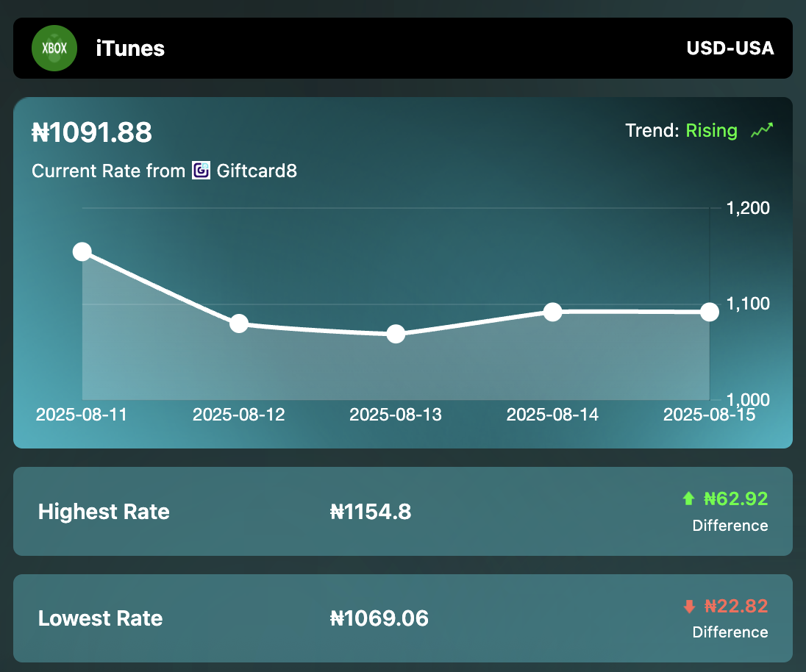Click the Xbox logo icon
Image resolution: width=806 pixels, height=672 pixels.
tap(54, 48)
